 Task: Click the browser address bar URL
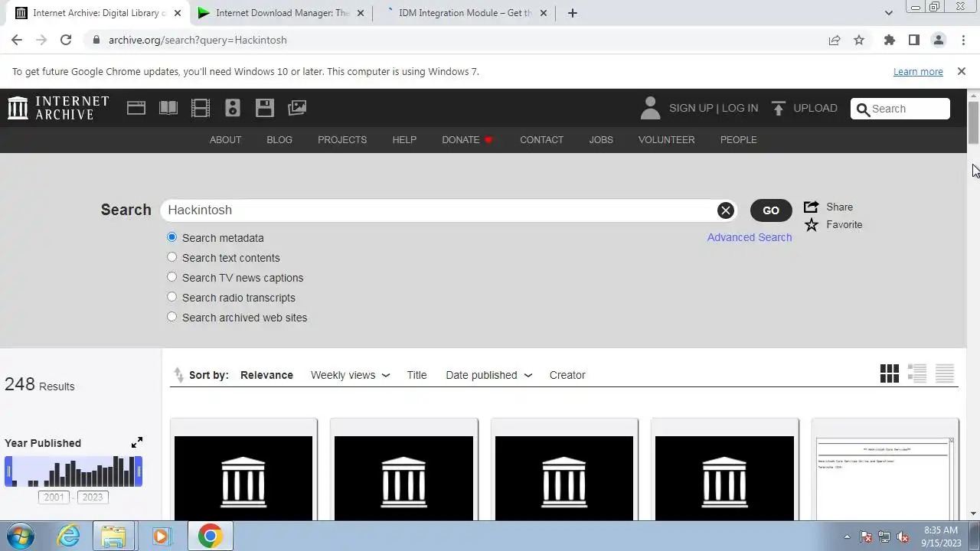tap(198, 40)
